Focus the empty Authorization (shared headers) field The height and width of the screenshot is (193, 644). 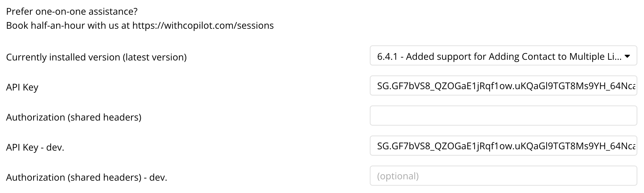pos(503,116)
